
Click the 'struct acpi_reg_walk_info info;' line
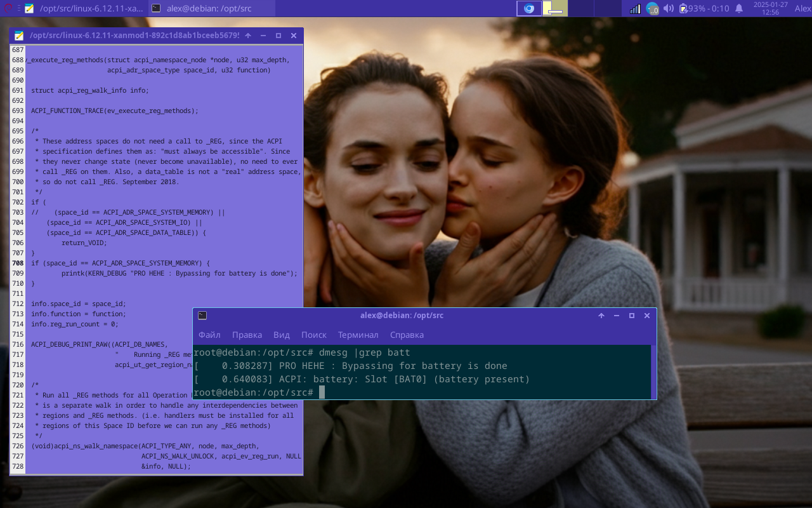pos(90,90)
